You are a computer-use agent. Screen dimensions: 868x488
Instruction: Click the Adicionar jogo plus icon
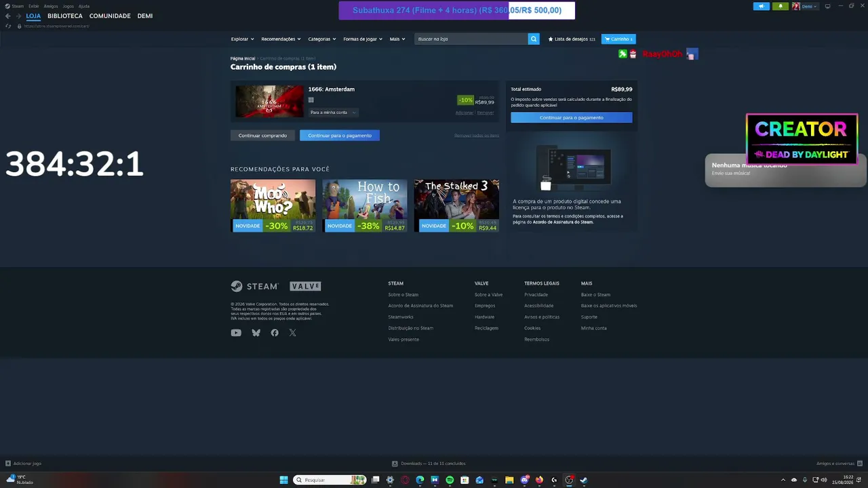(8, 464)
